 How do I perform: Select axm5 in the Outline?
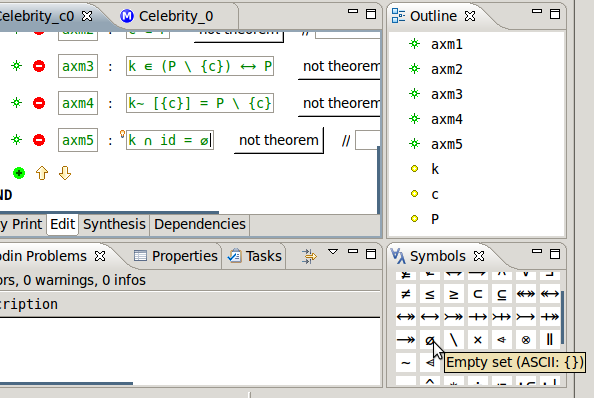[x=446, y=144]
